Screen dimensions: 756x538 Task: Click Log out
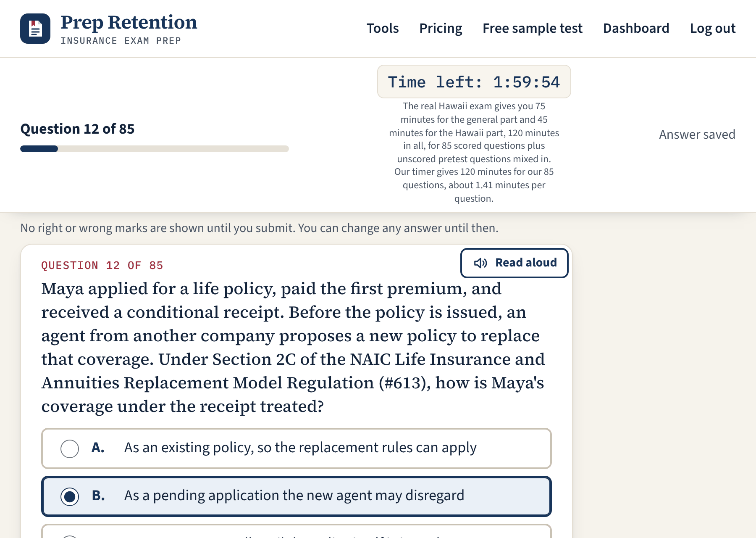713,28
